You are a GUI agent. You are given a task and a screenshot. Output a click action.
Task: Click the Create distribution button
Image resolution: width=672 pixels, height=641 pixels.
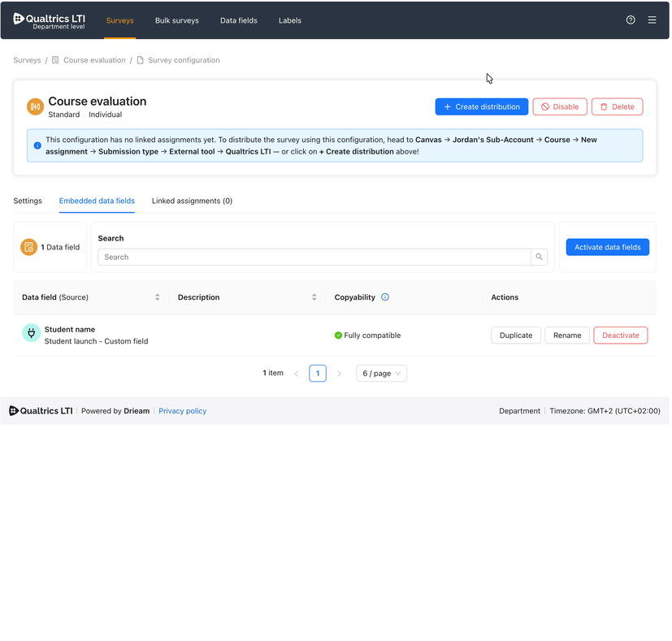pos(482,106)
